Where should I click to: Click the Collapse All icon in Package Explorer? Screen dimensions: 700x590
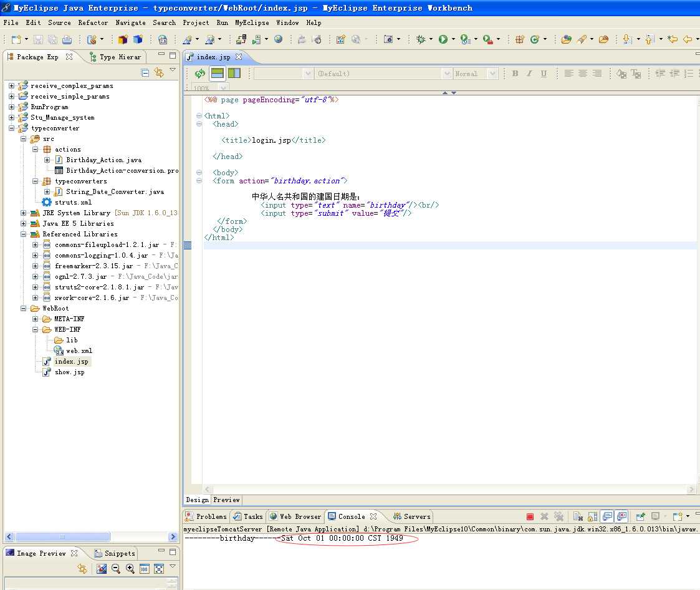[x=145, y=72]
